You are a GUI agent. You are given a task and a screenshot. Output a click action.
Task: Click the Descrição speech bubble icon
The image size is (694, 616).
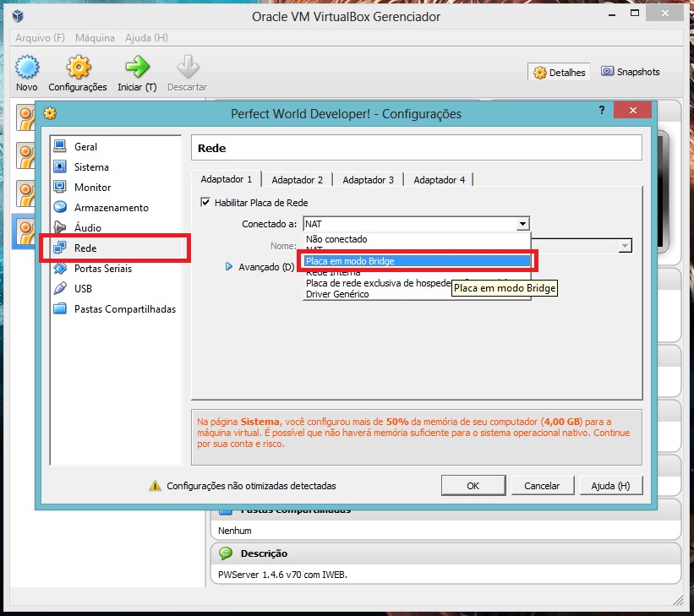pos(226,553)
